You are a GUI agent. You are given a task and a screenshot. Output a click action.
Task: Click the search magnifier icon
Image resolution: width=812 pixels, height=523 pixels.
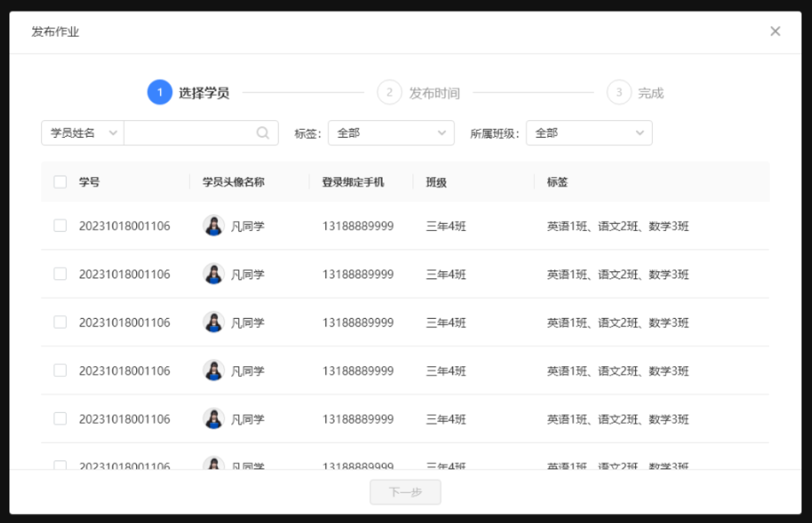click(x=264, y=132)
